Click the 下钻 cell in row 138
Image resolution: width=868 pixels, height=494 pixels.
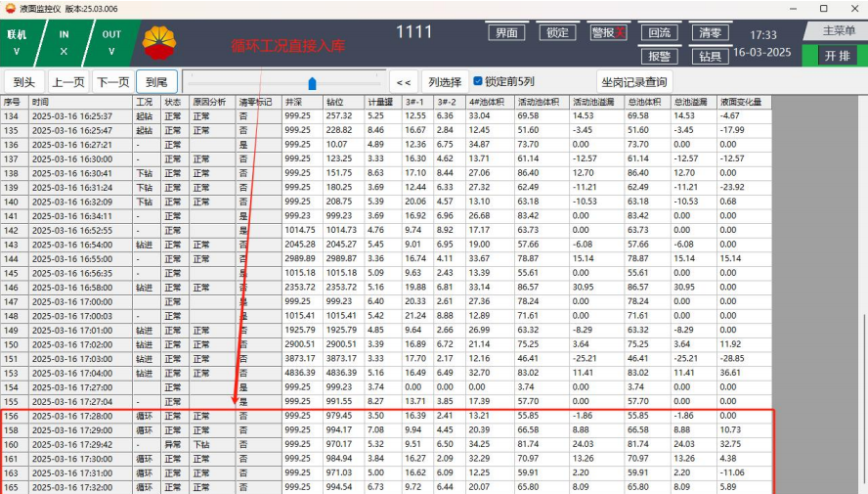click(x=145, y=173)
